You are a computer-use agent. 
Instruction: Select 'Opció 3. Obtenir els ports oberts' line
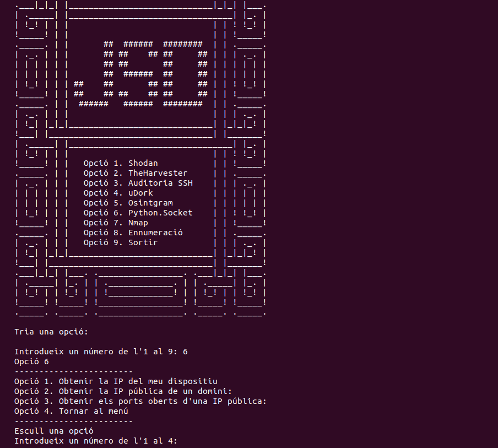coord(140,401)
